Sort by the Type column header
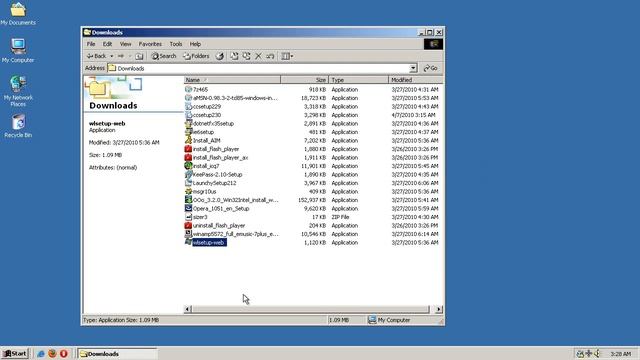 [358, 80]
